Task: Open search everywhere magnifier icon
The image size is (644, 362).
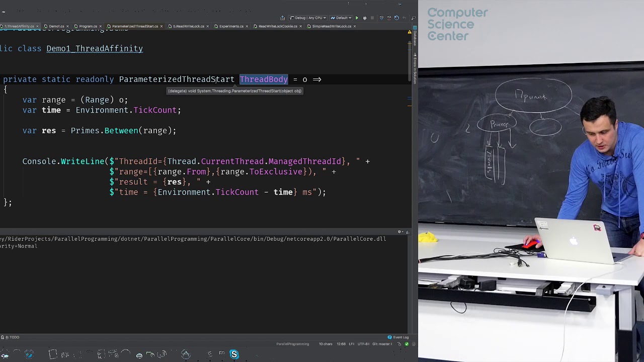Action: coord(413,18)
